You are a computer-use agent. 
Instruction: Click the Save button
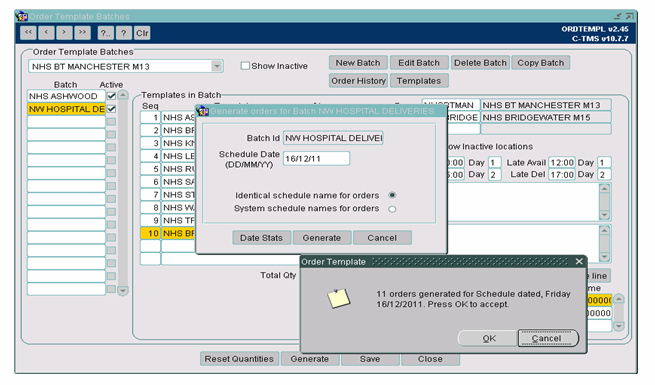click(370, 359)
